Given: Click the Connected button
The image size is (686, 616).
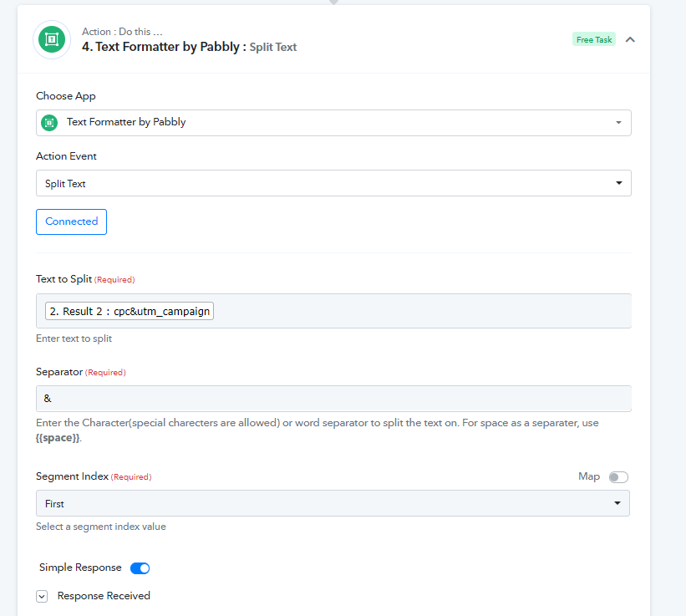Looking at the screenshot, I should 71,221.
